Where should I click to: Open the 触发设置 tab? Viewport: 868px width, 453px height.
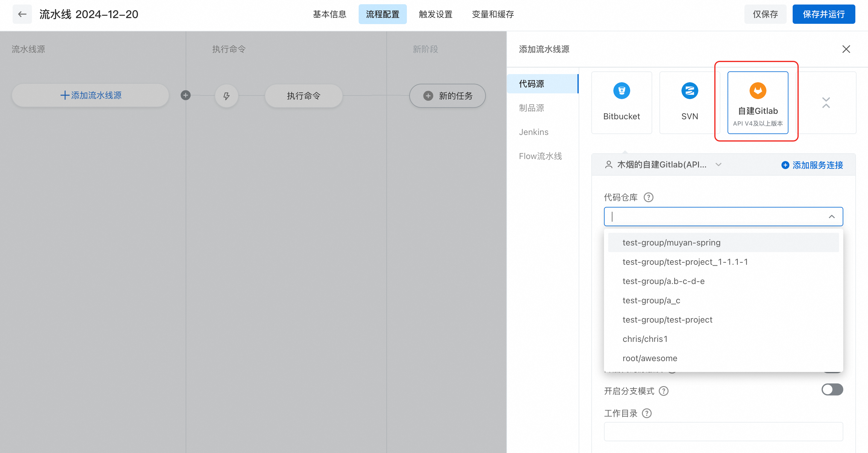point(435,14)
